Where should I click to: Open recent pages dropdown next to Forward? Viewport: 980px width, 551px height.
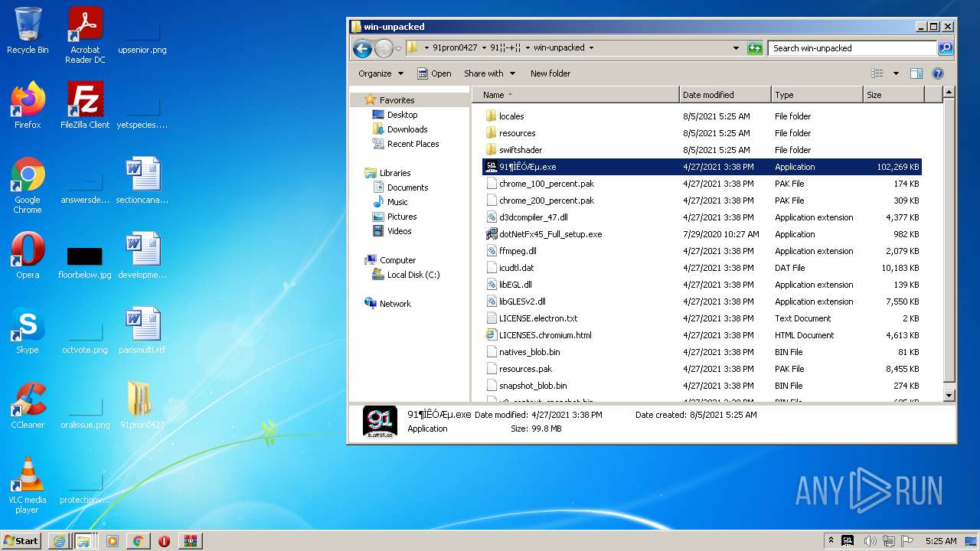(x=398, y=48)
